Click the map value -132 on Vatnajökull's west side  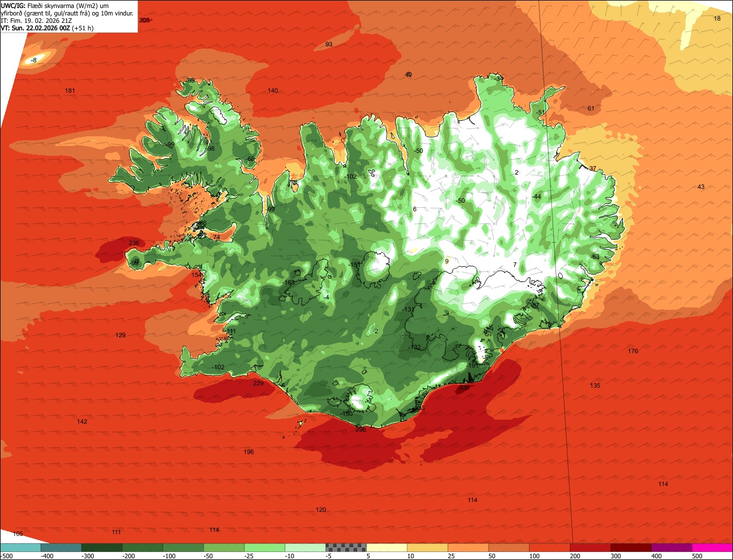[x=415, y=348]
